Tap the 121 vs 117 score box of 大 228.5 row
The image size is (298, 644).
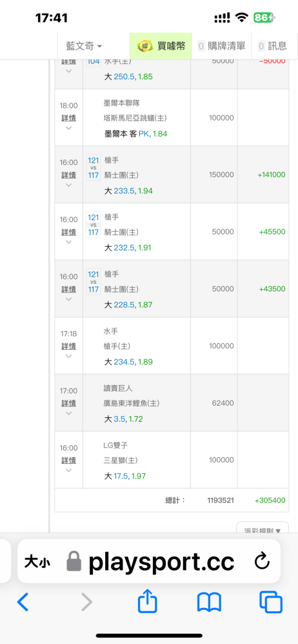click(94, 281)
